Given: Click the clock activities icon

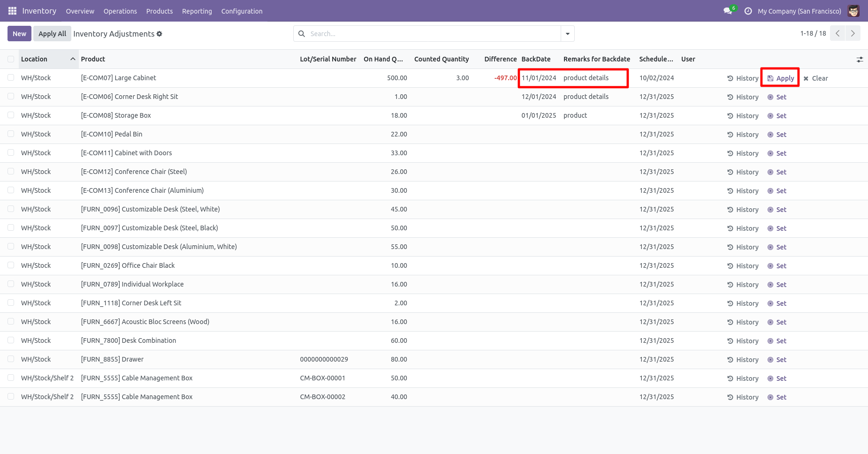Looking at the screenshot, I should (x=748, y=11).
